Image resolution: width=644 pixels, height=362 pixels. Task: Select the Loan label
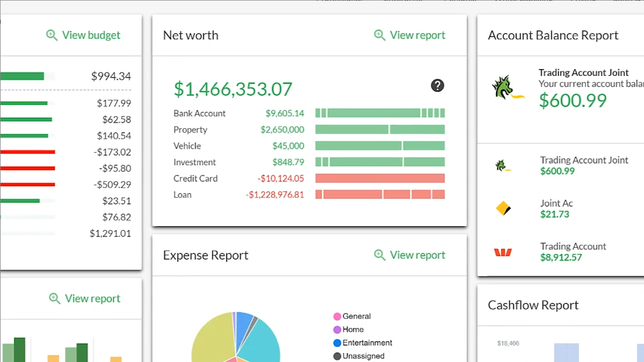point(182,194)
